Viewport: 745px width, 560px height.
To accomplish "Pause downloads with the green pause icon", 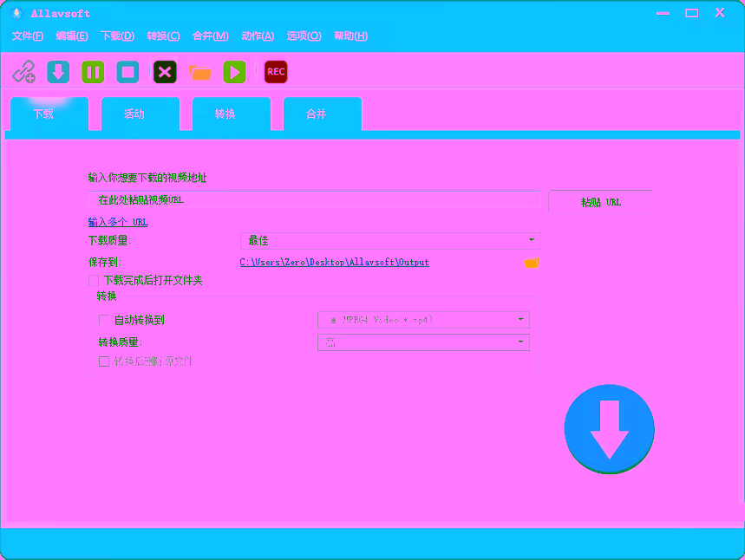I will pos(93,72).
